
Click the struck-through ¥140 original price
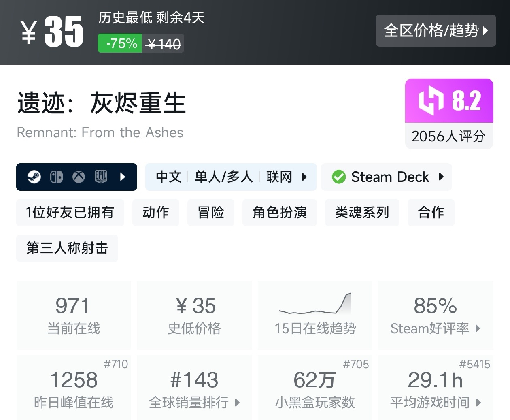pos(163,44)
